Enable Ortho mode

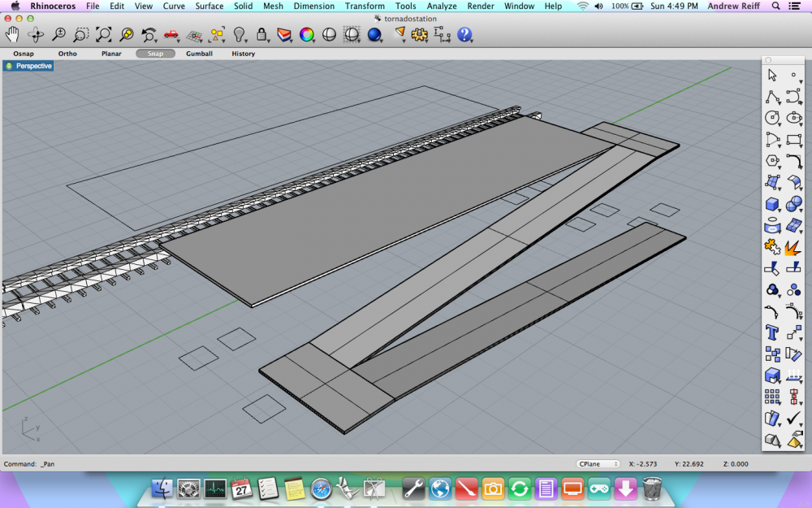pyautogui.click(x=67, y=54)
